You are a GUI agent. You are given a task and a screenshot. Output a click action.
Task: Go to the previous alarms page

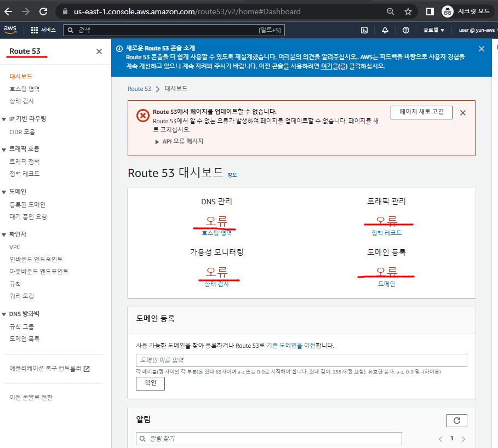pos(440,439)
